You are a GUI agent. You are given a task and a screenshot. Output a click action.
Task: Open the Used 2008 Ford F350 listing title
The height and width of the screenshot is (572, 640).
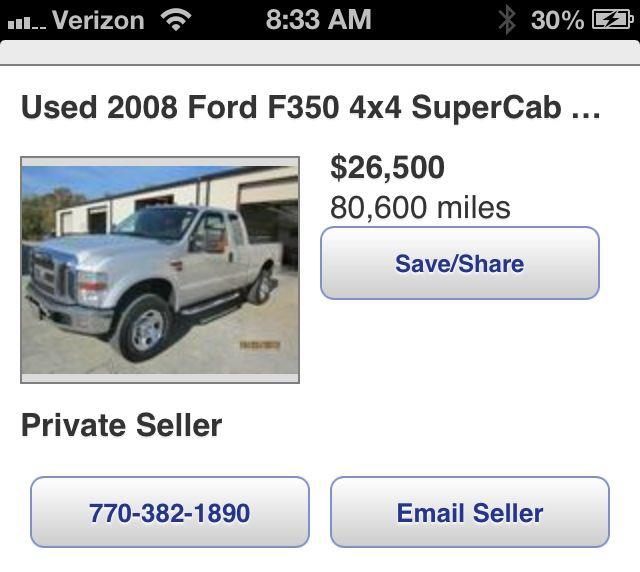pyautogui.click(x=290, y=108)
